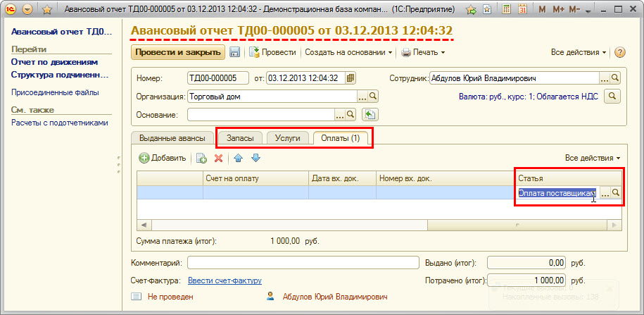Open the calendar icon in title bar
The height and width of the screenshot is (315, 644).
(x=522, y=9)
